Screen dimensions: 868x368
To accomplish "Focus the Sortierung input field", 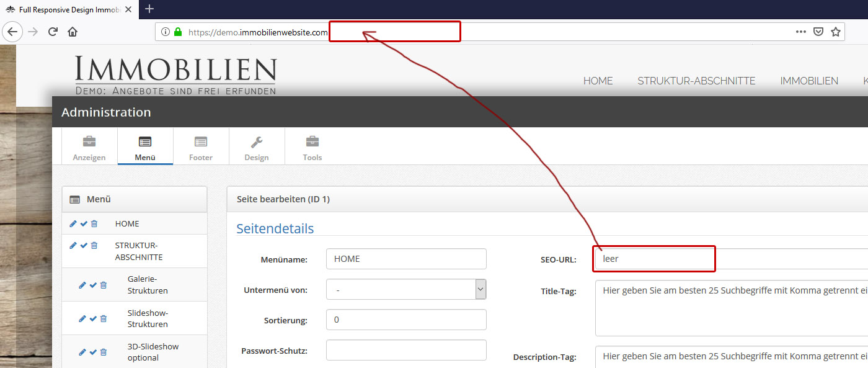I will [406, 320].
